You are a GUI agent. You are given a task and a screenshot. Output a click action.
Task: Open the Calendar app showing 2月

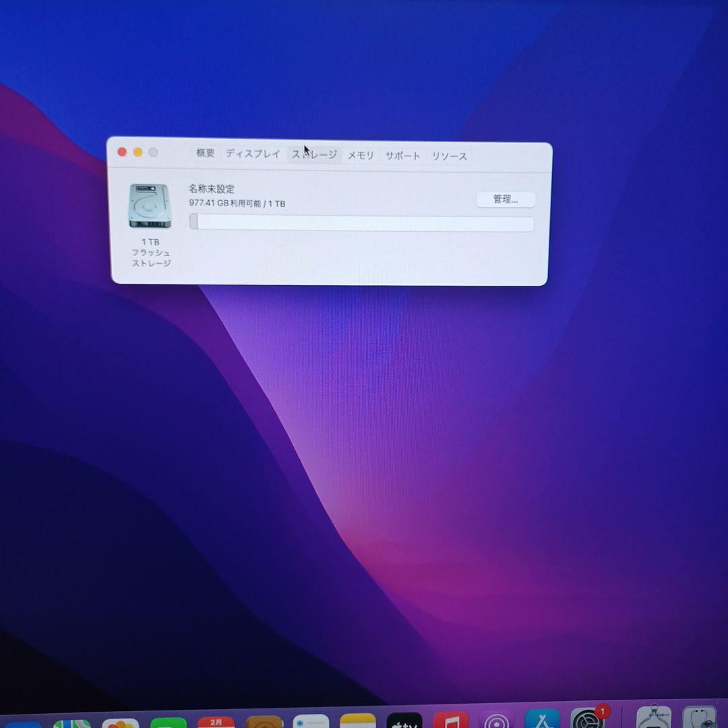pos(215,723)
